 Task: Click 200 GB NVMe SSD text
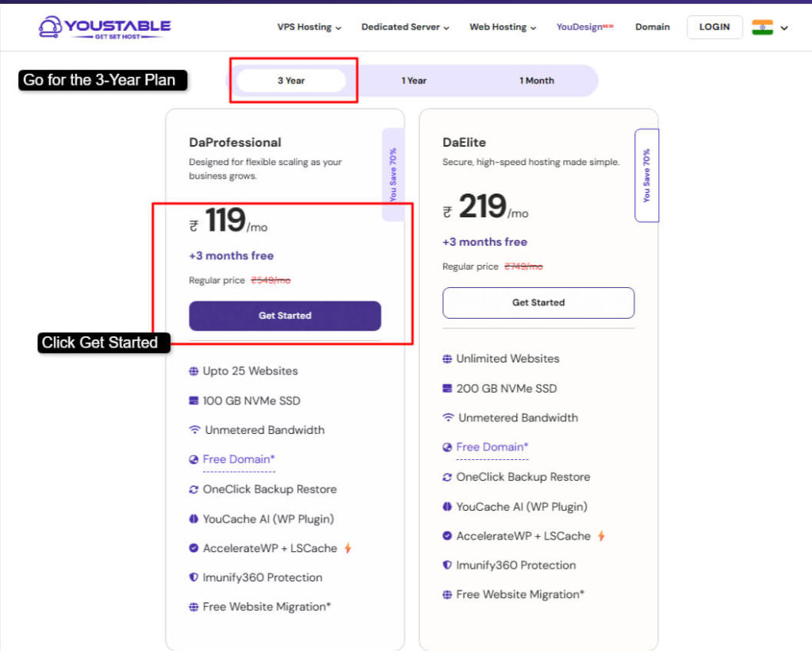coord(507,389)
